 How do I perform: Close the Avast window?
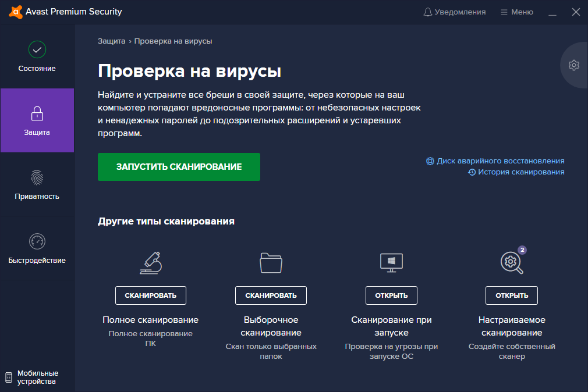[x=576, y=12]
